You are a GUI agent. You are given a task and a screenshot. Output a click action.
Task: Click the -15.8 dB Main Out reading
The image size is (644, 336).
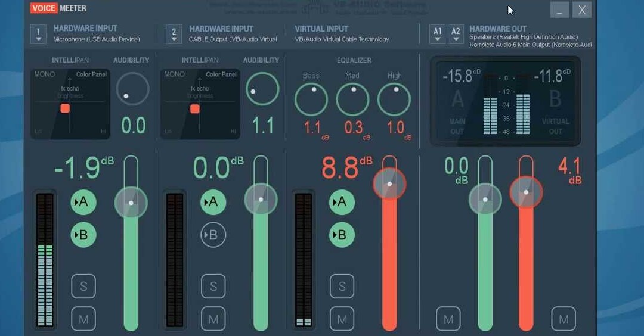click(460, 76)
